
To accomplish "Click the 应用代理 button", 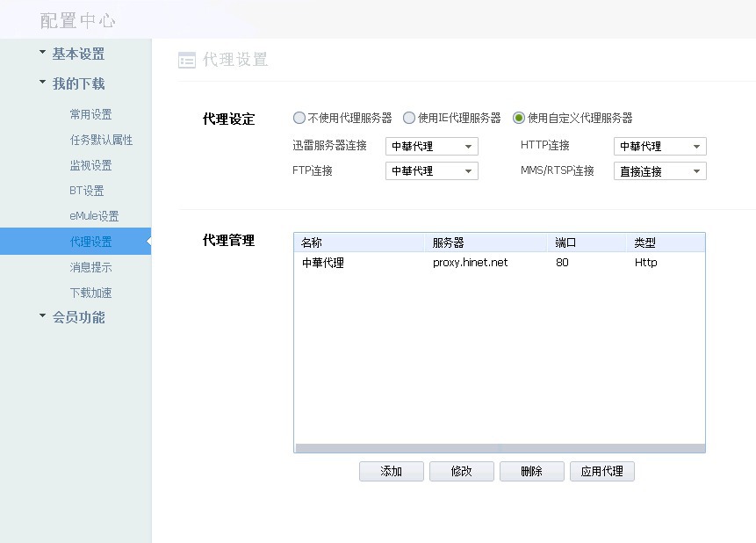I will pyautogui.click(x=601, y=471).
